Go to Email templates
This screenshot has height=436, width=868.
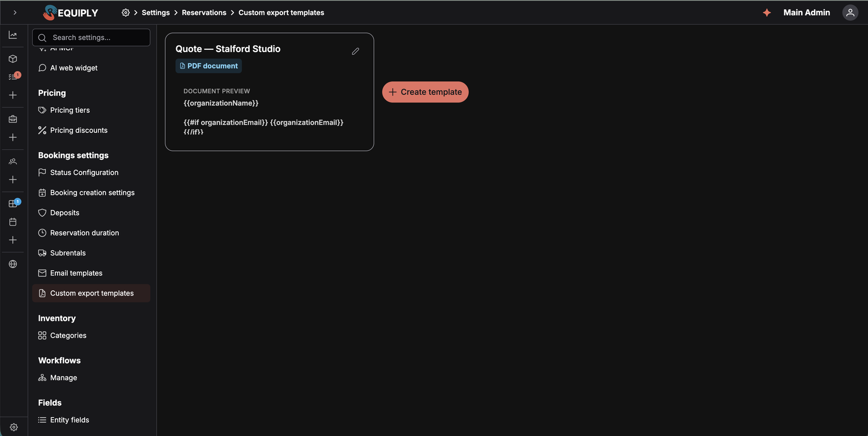pyautogui.click(x=91, y=273)
